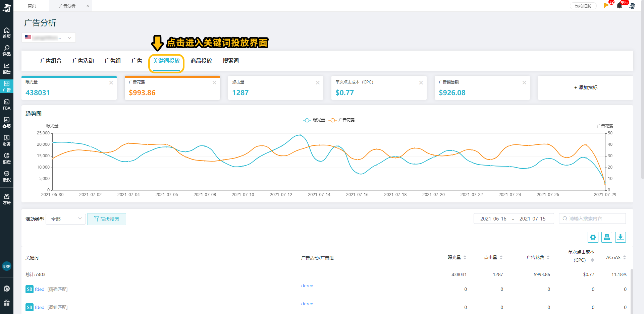Select the 点击量 1287 metric card

(276, 88)
